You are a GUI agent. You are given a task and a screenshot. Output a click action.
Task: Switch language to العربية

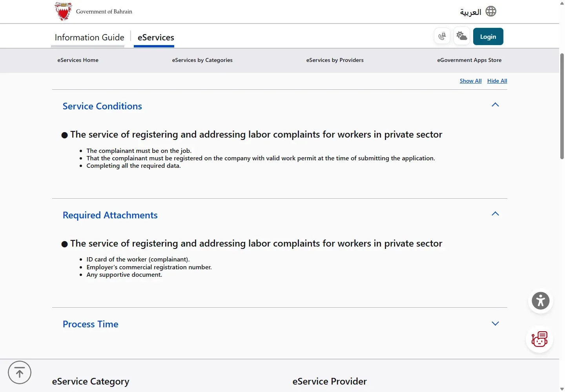[470, 12]
